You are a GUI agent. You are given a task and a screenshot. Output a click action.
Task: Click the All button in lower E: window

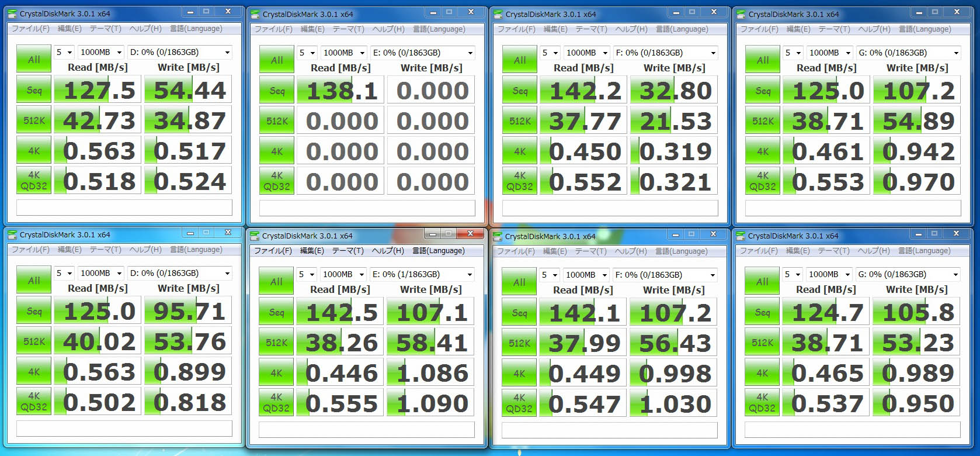[x=276, y=281]
